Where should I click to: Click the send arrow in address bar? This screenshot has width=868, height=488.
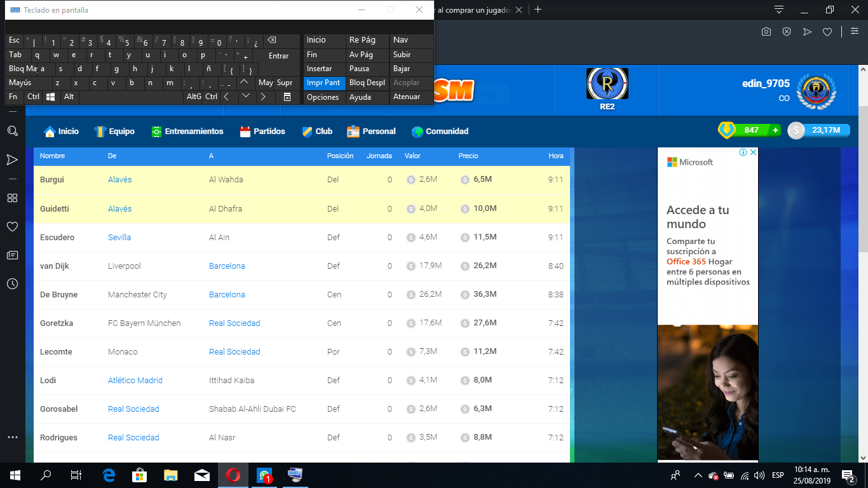(x=807, y=32)
